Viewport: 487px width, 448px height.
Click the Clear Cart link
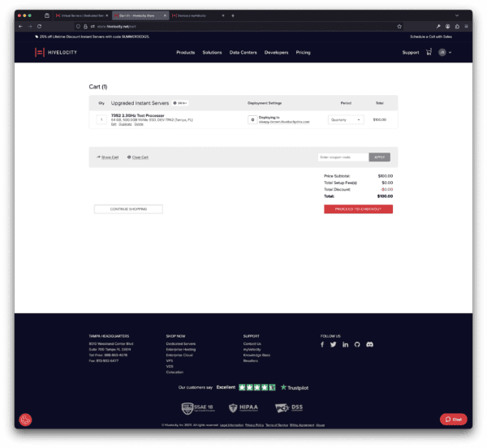139,157
